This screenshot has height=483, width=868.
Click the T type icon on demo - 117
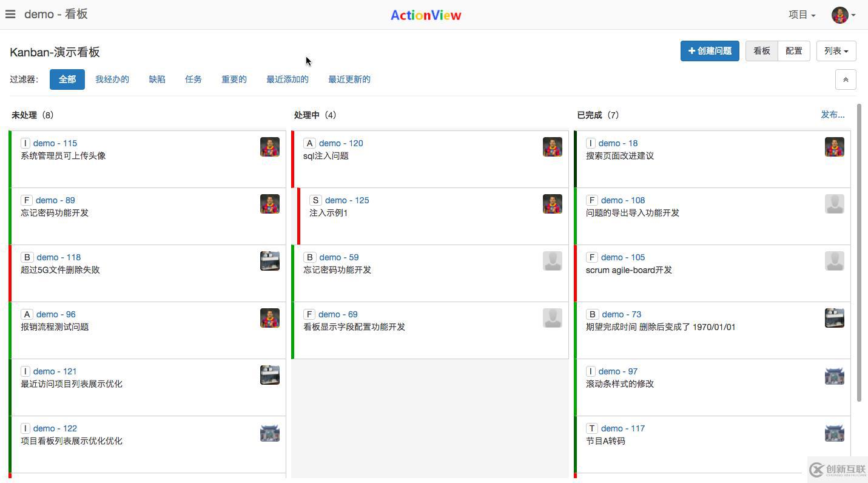[x=592, y=428]
